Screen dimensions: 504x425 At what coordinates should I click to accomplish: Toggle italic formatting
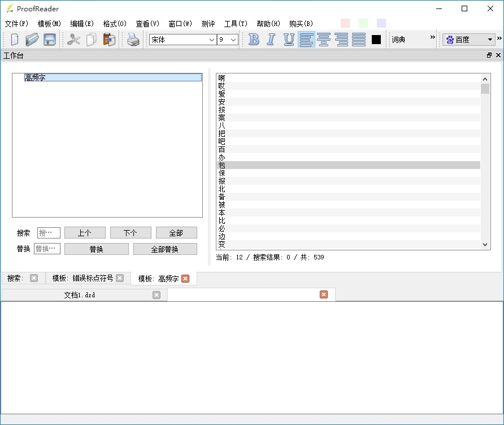point(271,40)
